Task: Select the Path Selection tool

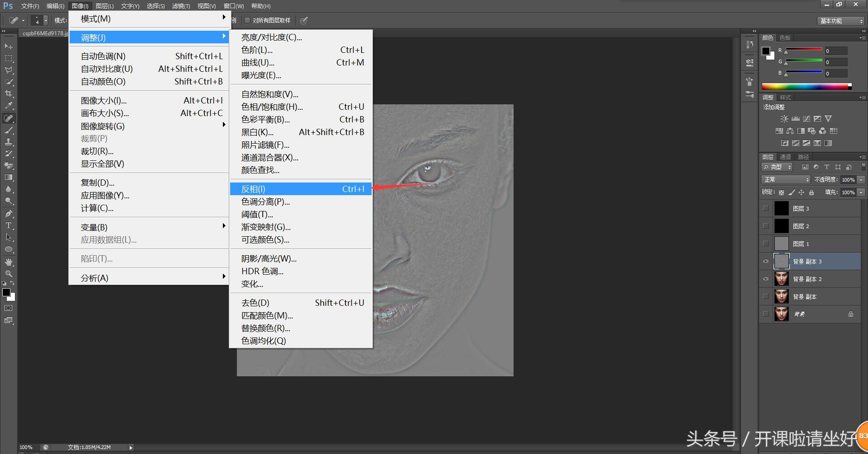Action: pos(9,237)
